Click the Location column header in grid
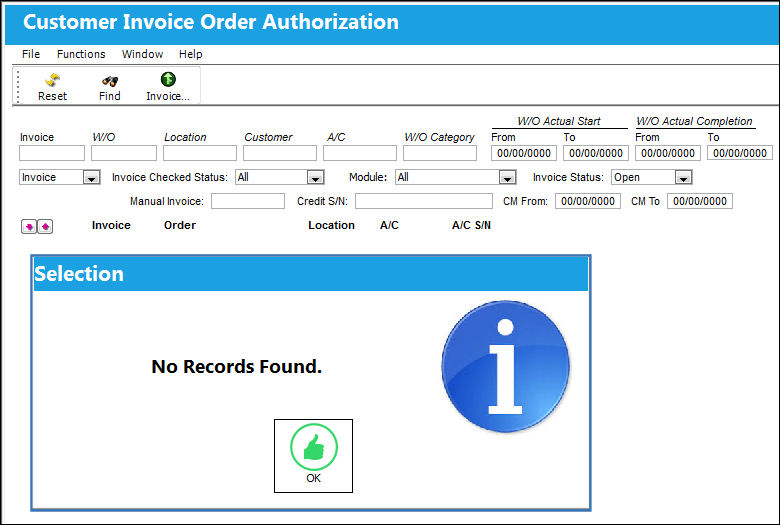 click(331, 225)
